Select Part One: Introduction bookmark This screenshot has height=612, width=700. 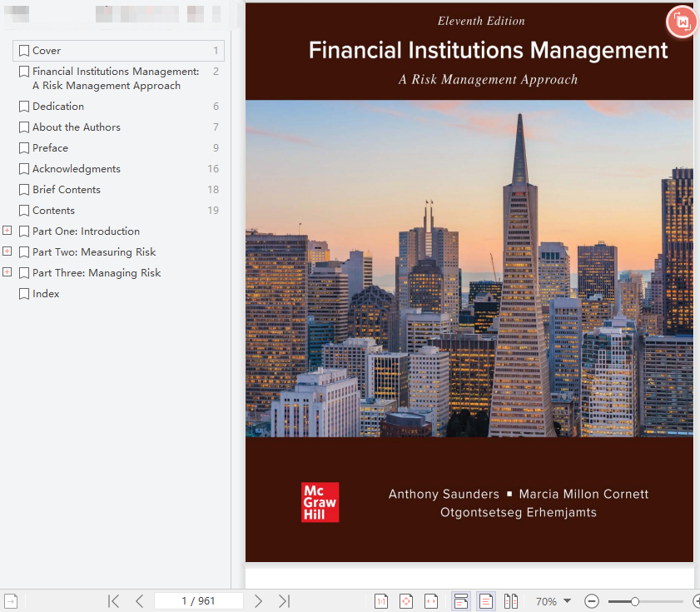(x=86, y=231)
